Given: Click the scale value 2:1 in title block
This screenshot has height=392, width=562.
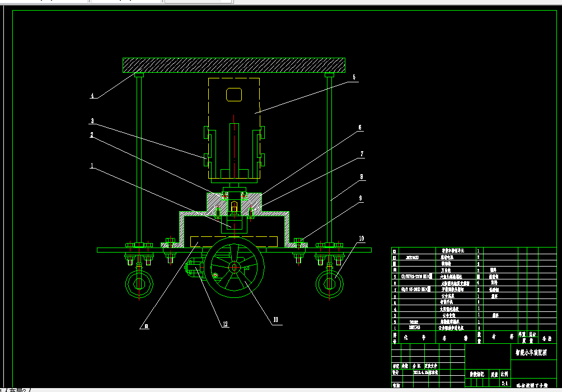Looking at the screenshot, I should pyautogui.click(x=505, y=384).
